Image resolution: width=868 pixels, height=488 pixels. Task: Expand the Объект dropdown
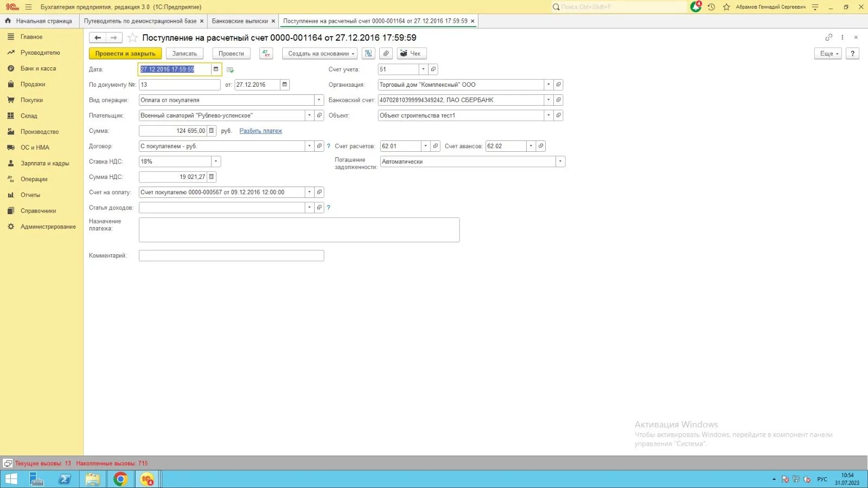548,115
